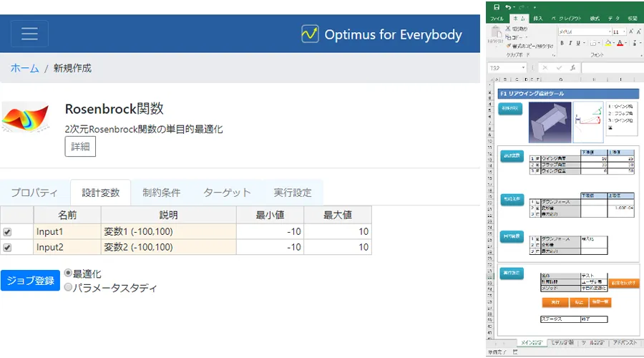Click the Redo icon in Excel
This screenshot has width=644, height=358.
tap(522, 7)
